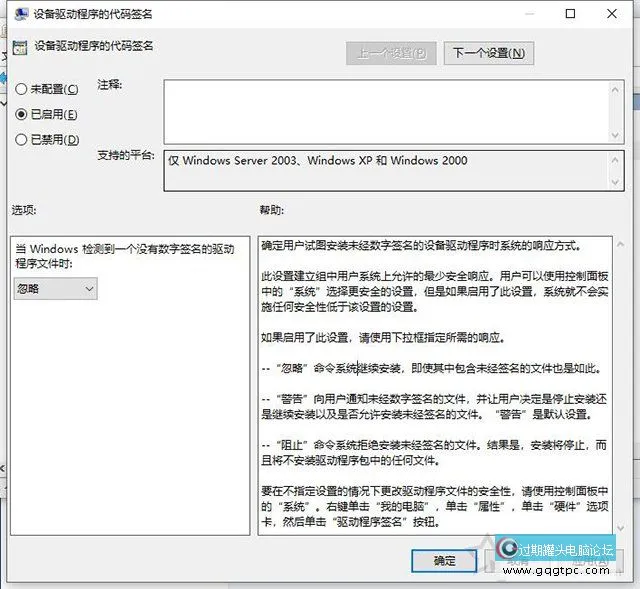Viewport: 640px width, 589px height.
Task: Click the 支持的平台 box scroll down arrow
Action: point(616,182)
